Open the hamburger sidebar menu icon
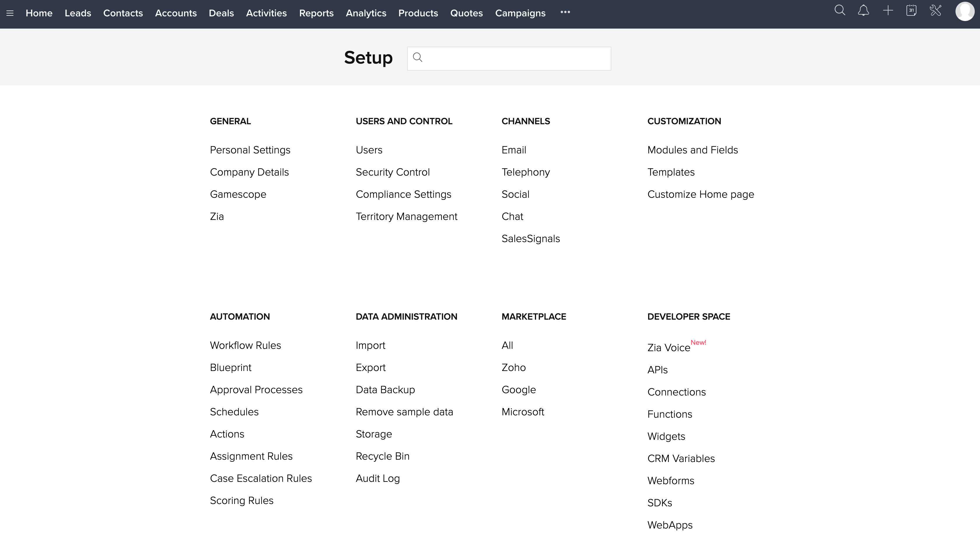 pyautogui.click(x=10, y=13)
